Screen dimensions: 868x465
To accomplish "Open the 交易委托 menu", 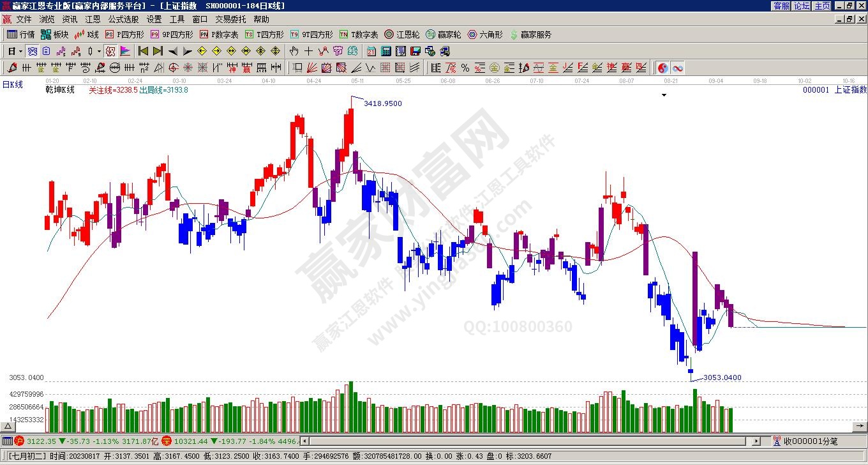I will pos(230,19).
